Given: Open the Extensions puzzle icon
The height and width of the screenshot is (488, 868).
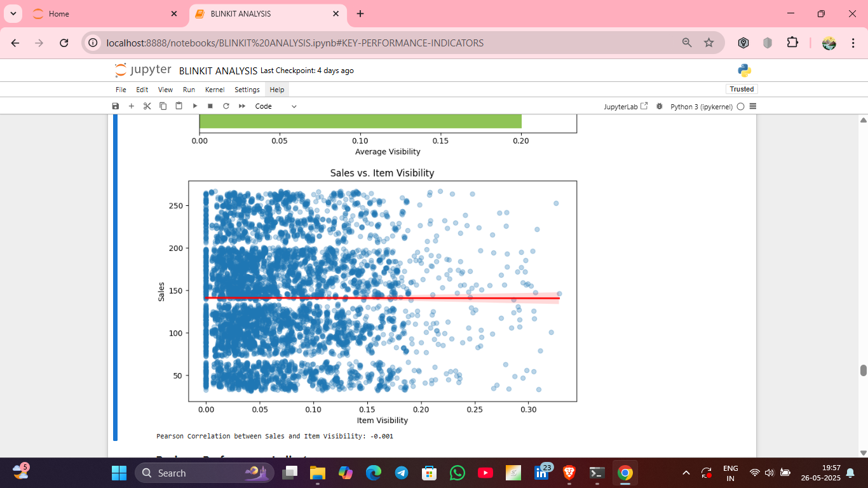Looking at the screenshot, I should [x=792, y=43].
